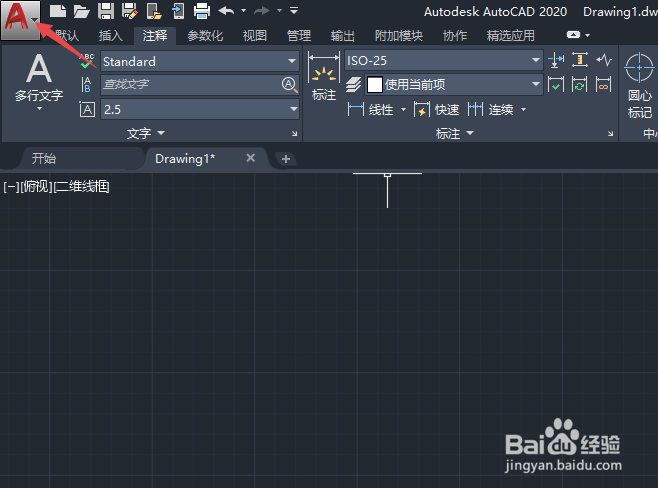
Task: Click the adjust dimension space icon
Action: [580, 60]
